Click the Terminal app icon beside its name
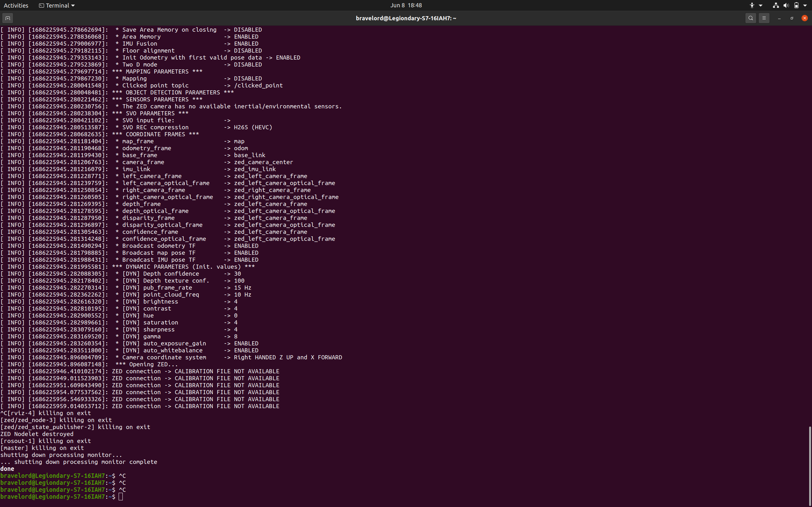 click(41, 5)
